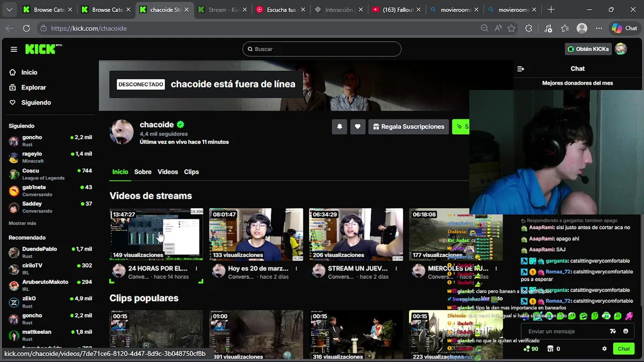Select the Inicio channel tab

click(x=120, y=172)
